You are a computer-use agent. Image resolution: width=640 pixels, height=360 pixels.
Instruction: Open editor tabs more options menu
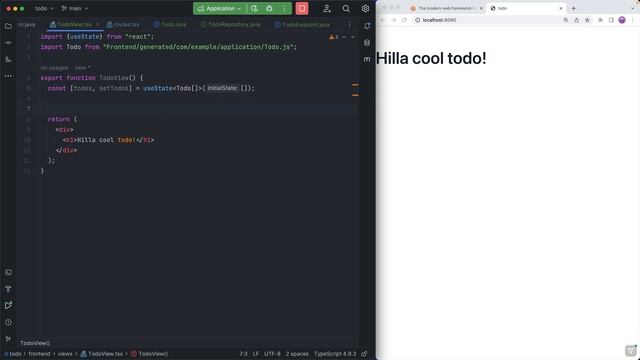pyautogui.click(x=349, y=24)
